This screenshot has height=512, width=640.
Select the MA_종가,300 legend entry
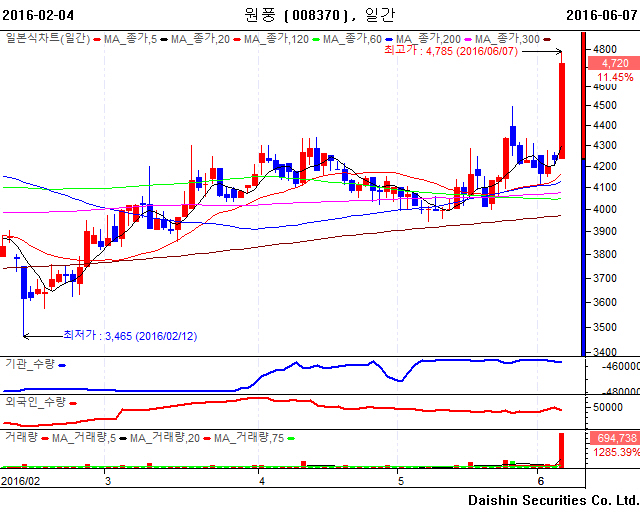(x=507, y=39)
